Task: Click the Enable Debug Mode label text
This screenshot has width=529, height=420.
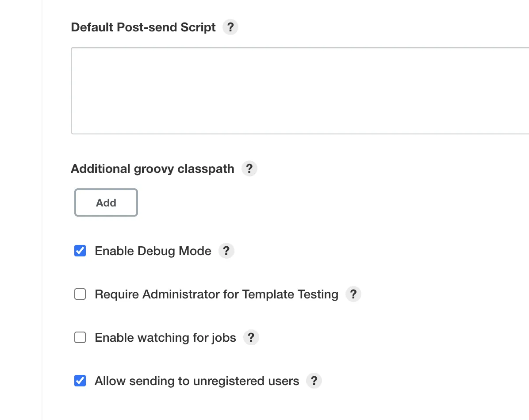Action: point(153,251)
